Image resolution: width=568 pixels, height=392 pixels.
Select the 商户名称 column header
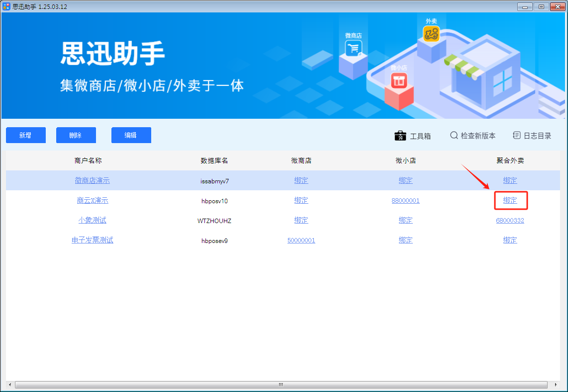(88, 160)
